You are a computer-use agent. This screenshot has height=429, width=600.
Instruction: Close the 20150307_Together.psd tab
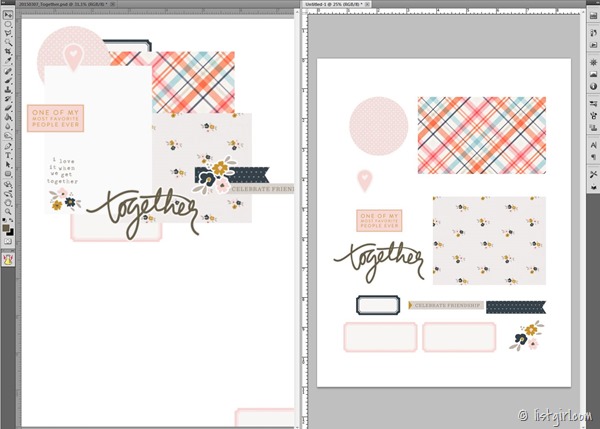(112, 4)
